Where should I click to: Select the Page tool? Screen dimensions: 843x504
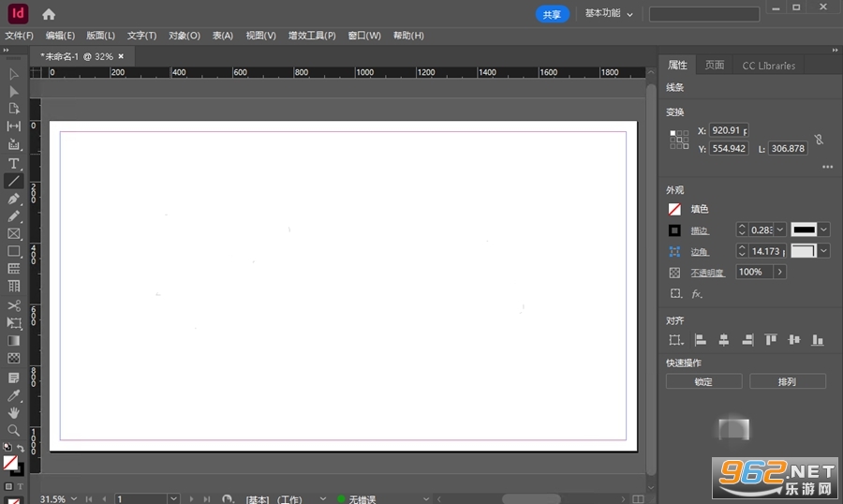pos(13,109)
